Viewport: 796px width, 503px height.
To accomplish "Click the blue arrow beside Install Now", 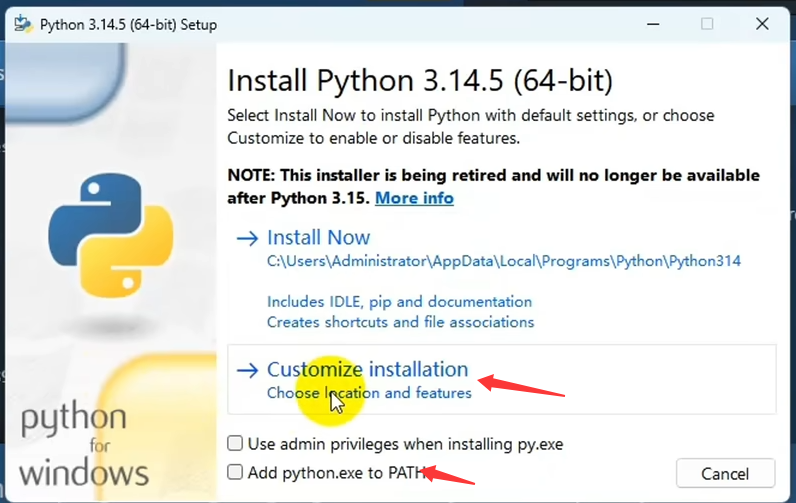I will 247,238.
